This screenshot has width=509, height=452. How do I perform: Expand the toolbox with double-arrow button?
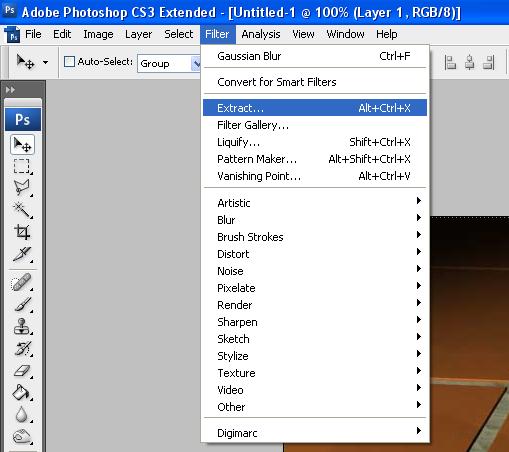(10, 90)
